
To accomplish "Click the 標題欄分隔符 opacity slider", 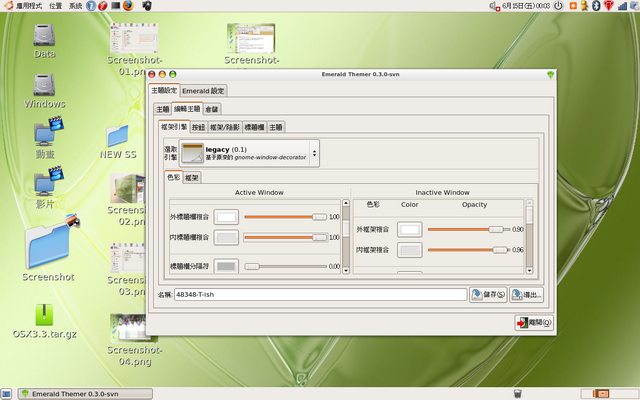I will (286, 267).
